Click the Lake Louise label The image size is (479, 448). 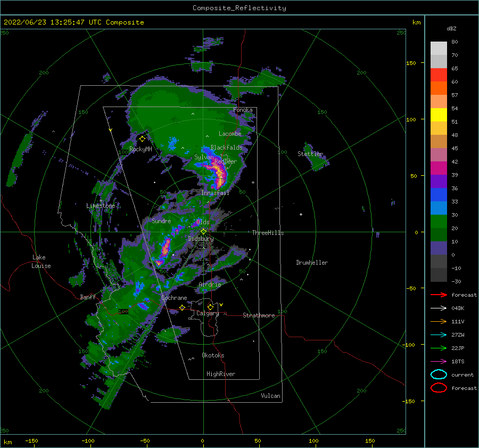pos(42,262)
